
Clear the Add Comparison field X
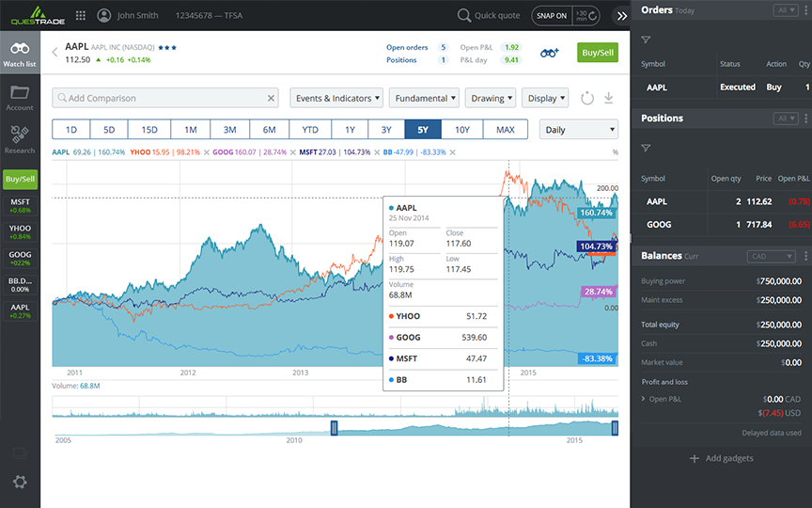coord(271,98)
